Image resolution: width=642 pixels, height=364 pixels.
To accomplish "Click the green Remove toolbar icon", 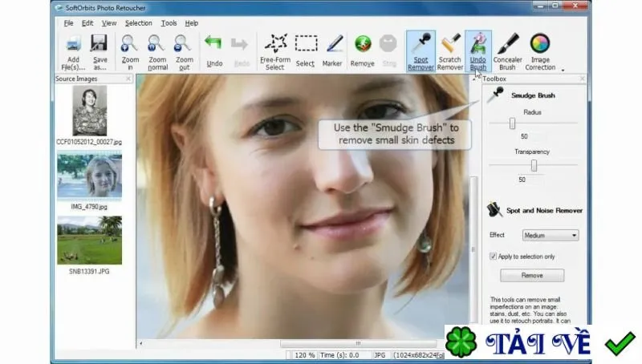I will (x=363, y=44).
